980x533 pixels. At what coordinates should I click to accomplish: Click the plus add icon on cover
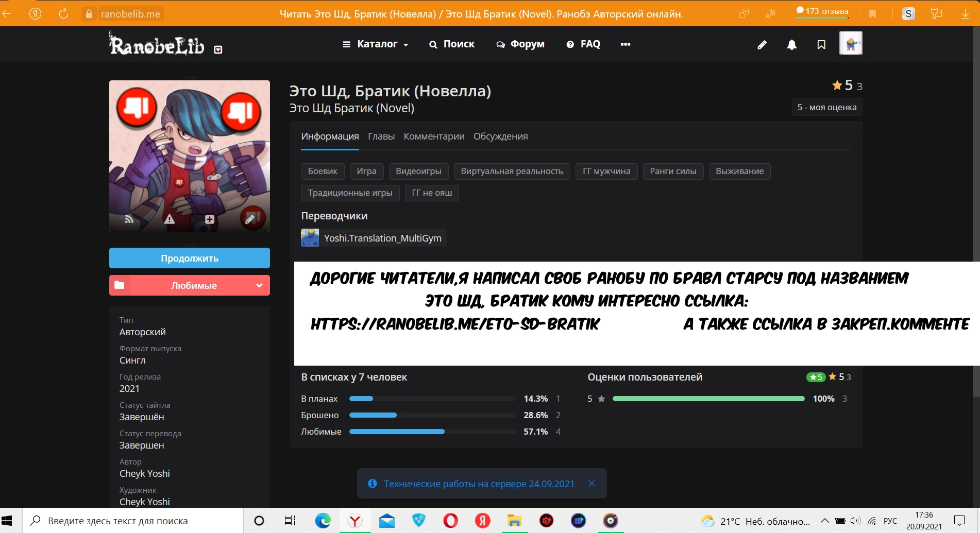(209, 219)
